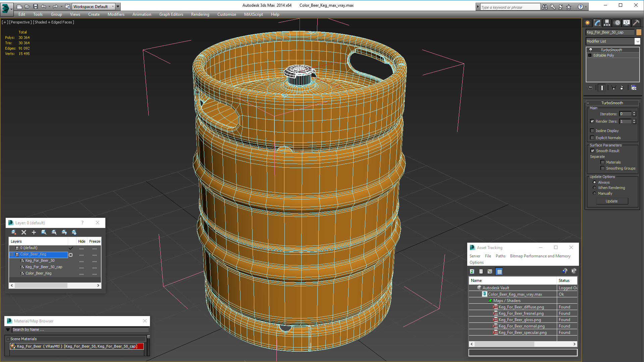
Task: Toggle Render Iters checkbox
Action: (592, 121)
